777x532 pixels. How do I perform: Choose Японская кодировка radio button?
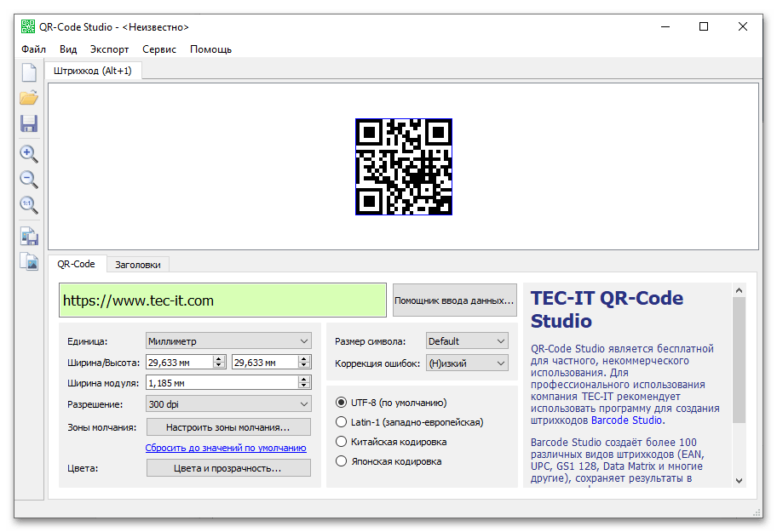(342, 461)
